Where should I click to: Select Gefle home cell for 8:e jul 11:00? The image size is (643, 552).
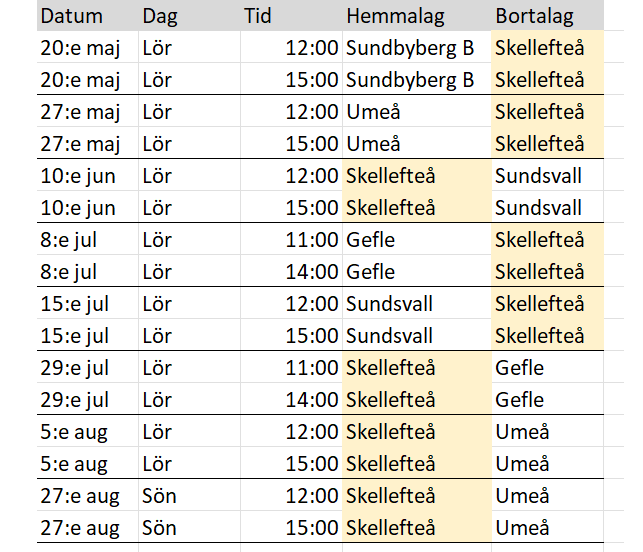pos(370,240)
